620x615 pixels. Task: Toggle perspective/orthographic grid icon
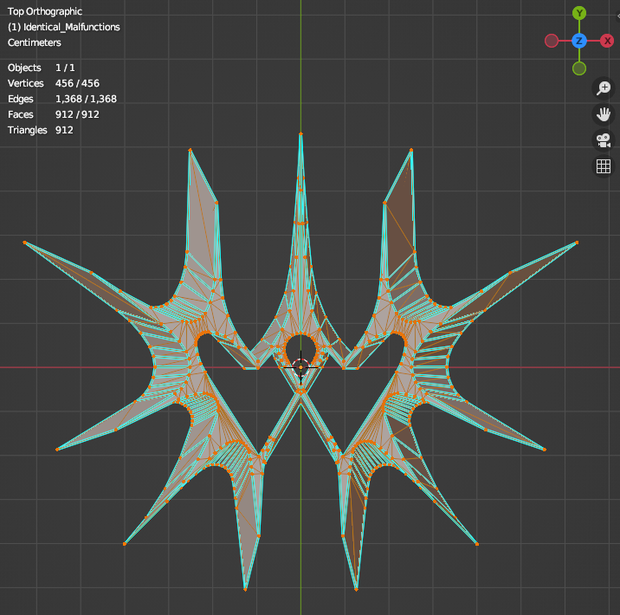click(x=603, y=167)
